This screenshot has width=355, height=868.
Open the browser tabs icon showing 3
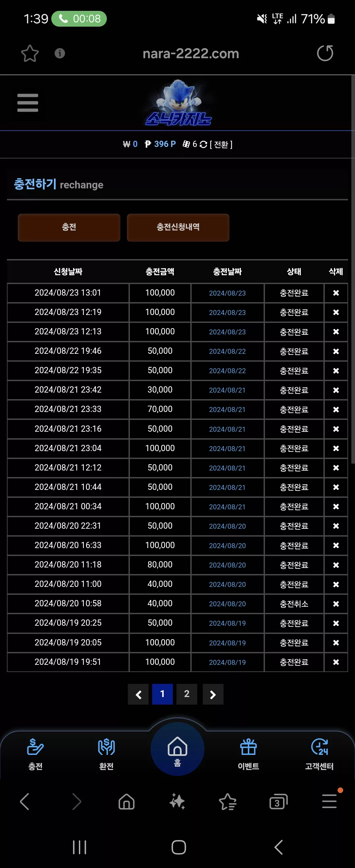point(278,802)
